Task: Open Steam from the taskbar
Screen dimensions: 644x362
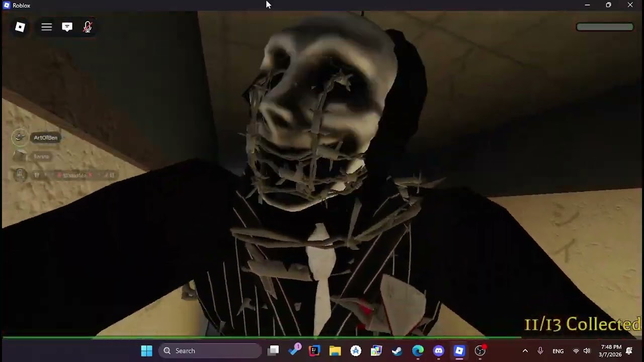Action: tap(397, 351)
